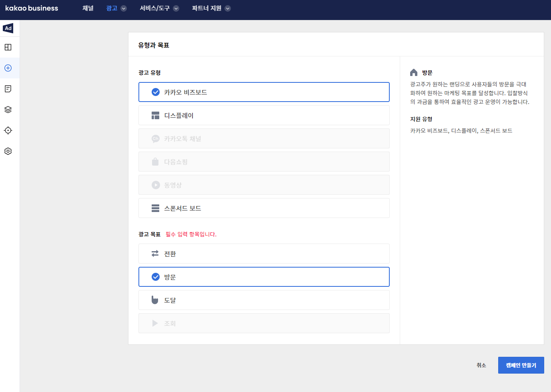Open the targeting crosshair sidebar icon

(8, 130)
